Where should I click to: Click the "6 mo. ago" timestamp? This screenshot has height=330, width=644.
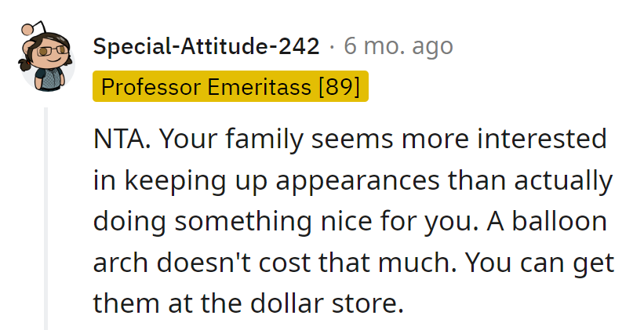398,47
